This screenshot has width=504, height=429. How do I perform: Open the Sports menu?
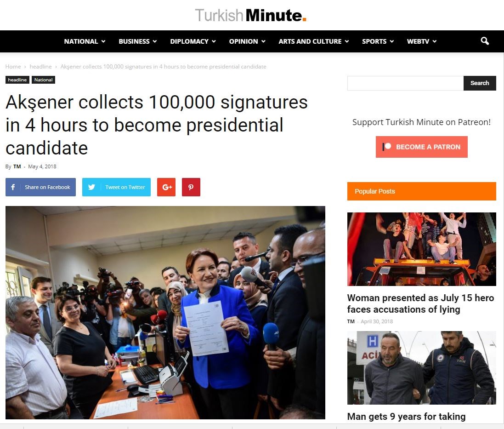(x=378, y=41)
